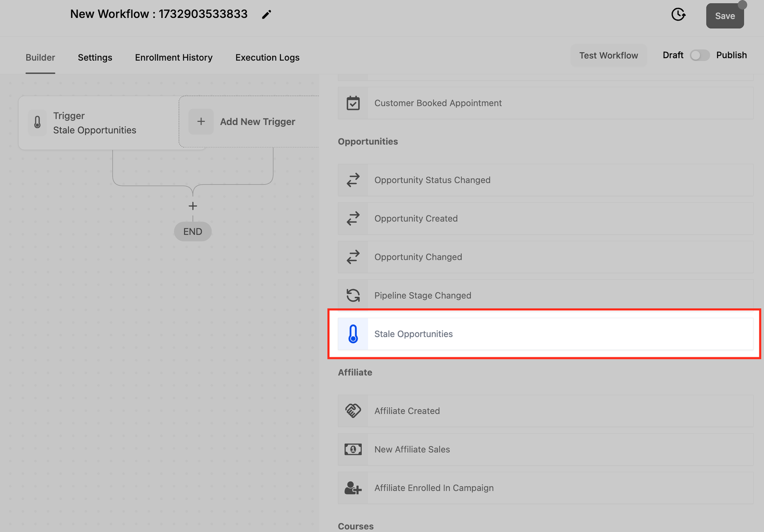This screenshot has width=764, height=532.
Task: Add a new trigger to workflow
Action: (248, 122)
